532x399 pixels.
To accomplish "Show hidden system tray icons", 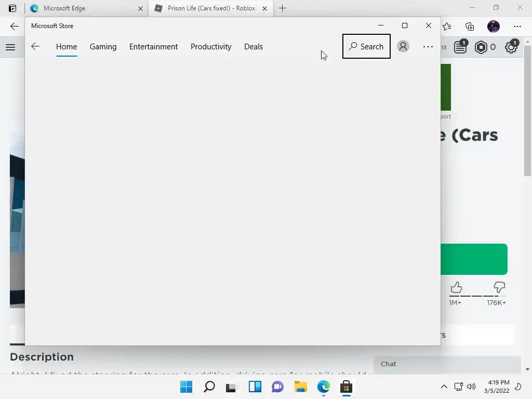I will (x=444, y=387).
